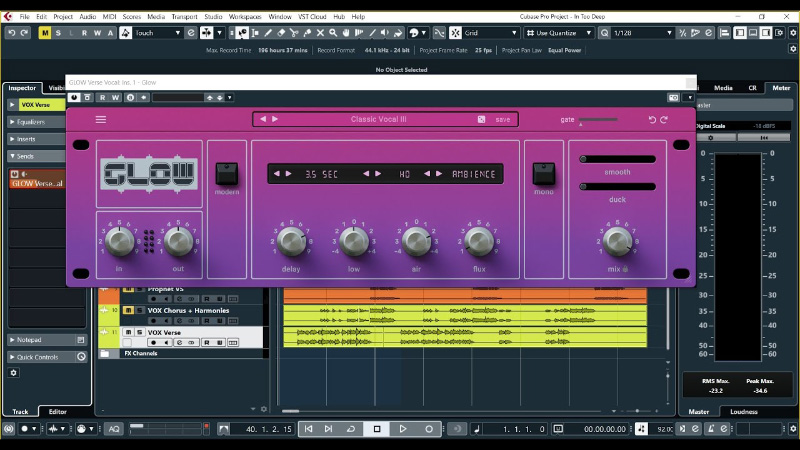Toggle the mono switch in GLOW

click(544, 174)
